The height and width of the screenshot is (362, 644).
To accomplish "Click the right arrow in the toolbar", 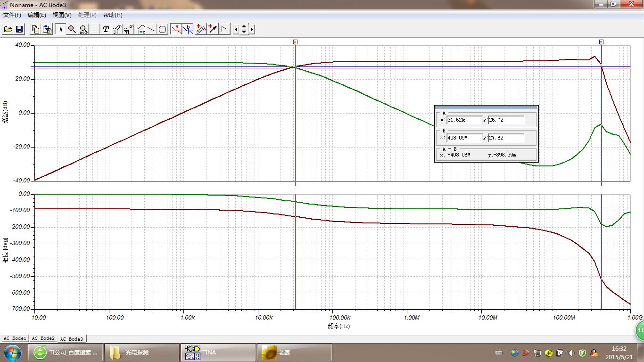I will click(x=252, y=29).
